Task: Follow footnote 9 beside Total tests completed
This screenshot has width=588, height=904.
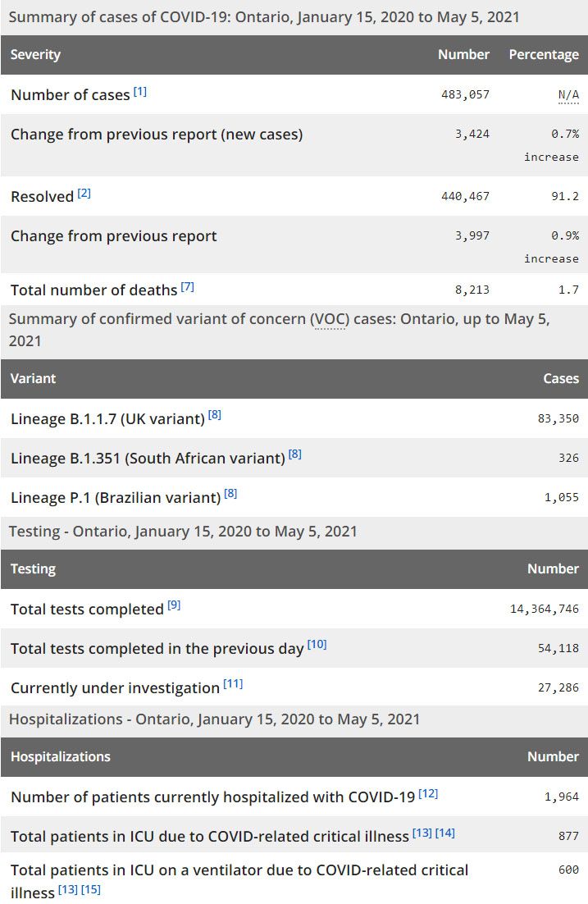Action: 174,606
